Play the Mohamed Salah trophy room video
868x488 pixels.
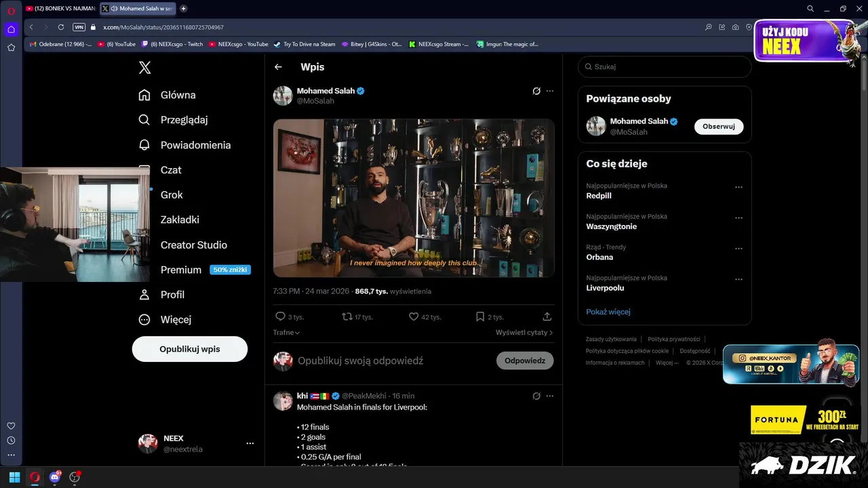click(414, 198)
